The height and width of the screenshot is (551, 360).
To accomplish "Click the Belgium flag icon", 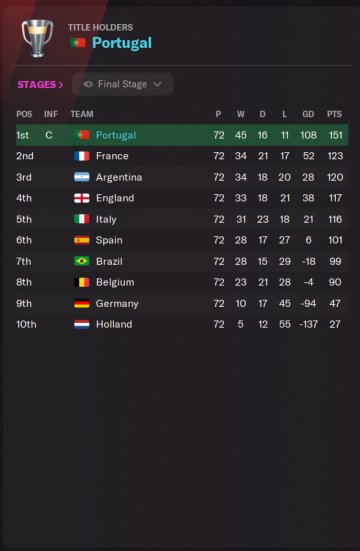I will point(82,282).
